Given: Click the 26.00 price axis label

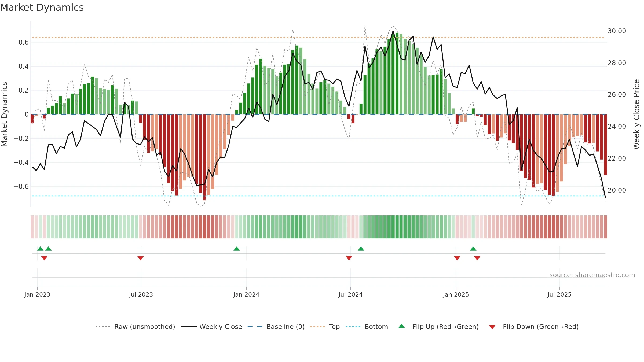Looking at the screenshot, I should 617,95.
